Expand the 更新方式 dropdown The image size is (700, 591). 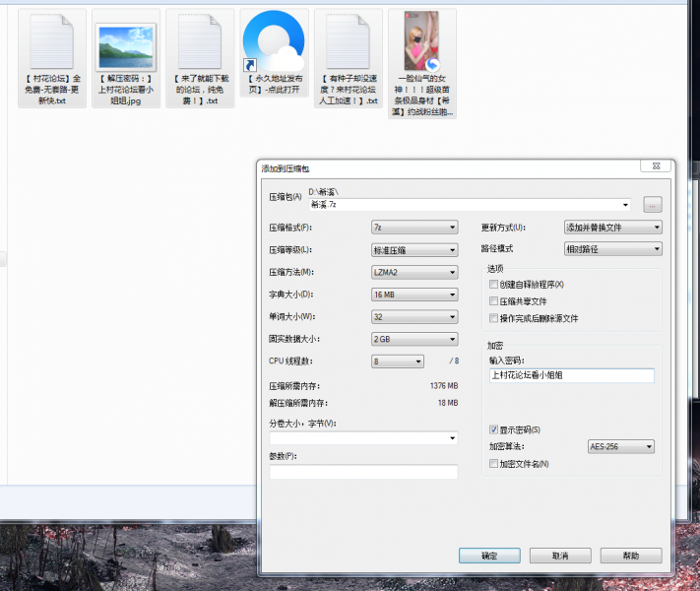point(613,228)
